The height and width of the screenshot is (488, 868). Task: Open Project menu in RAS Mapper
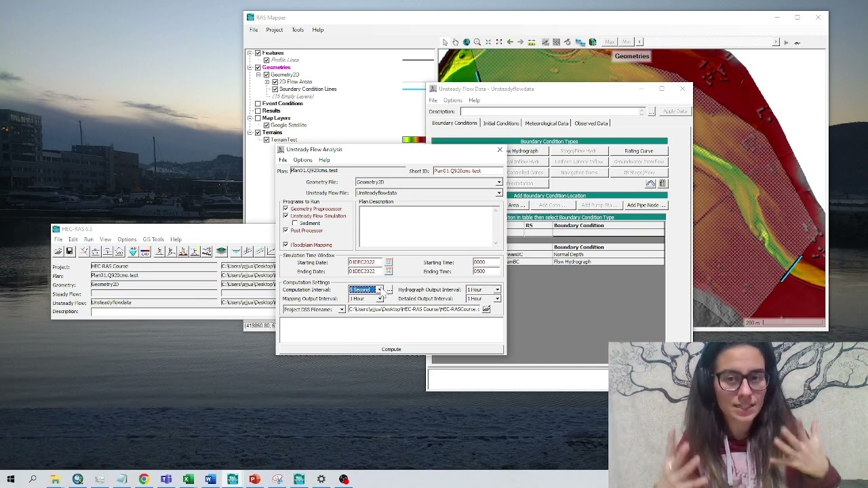point(275,30)
